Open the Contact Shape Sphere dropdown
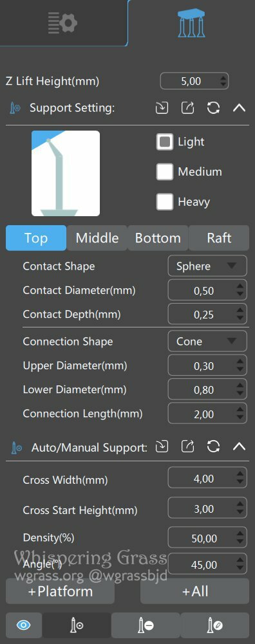Image resolution: width=255 pixels, height=644 pixels. tap(207, 266)
